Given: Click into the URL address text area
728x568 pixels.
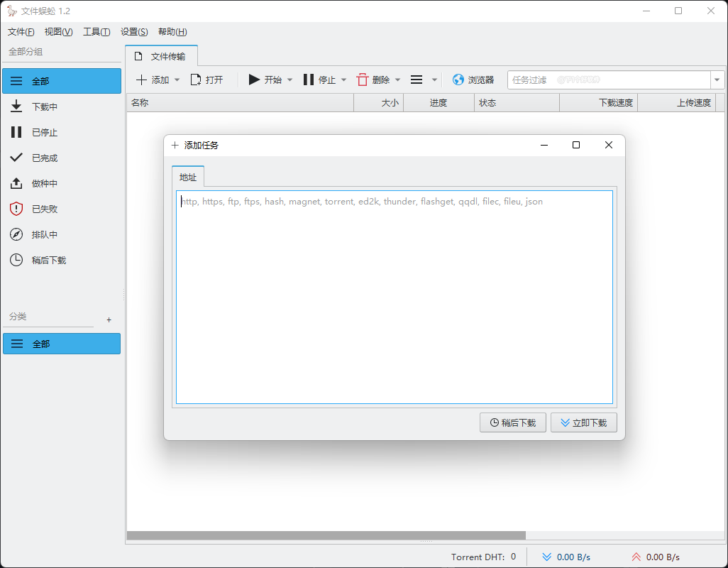Looking at the screenshot, I should click(395, 297).
